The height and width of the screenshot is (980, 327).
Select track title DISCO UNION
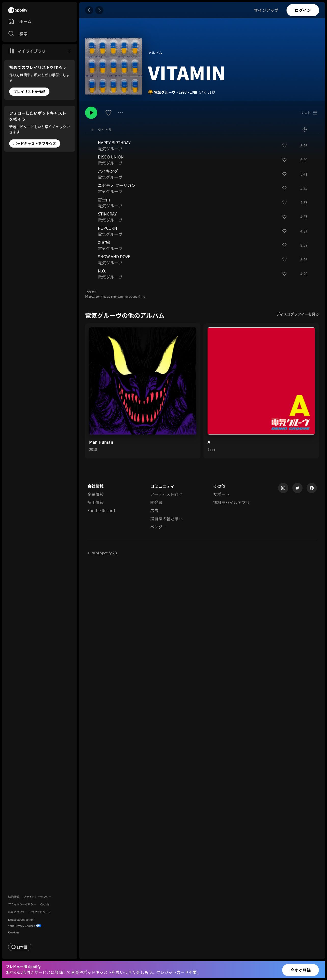coord(111,157)
